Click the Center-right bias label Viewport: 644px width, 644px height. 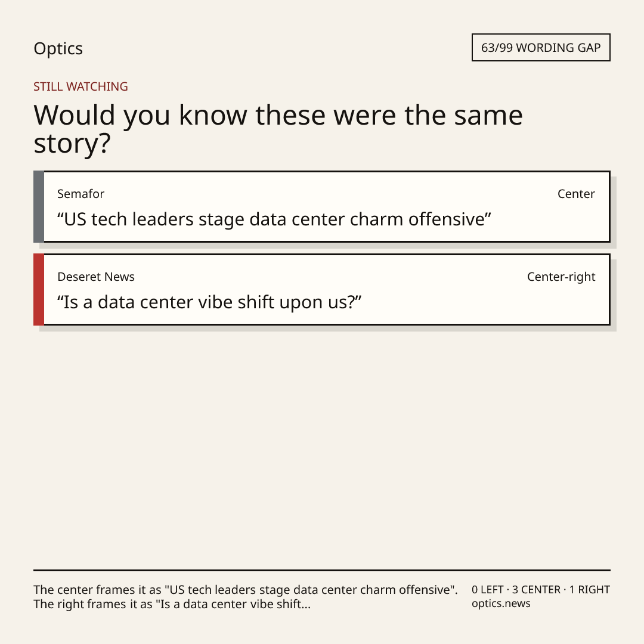(x=561, y=277)
